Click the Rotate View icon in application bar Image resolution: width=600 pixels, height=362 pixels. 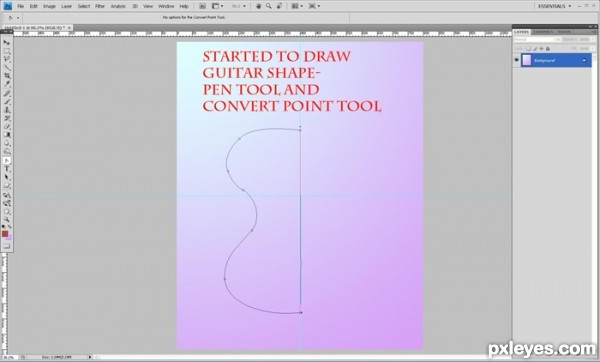pos(279,6)
